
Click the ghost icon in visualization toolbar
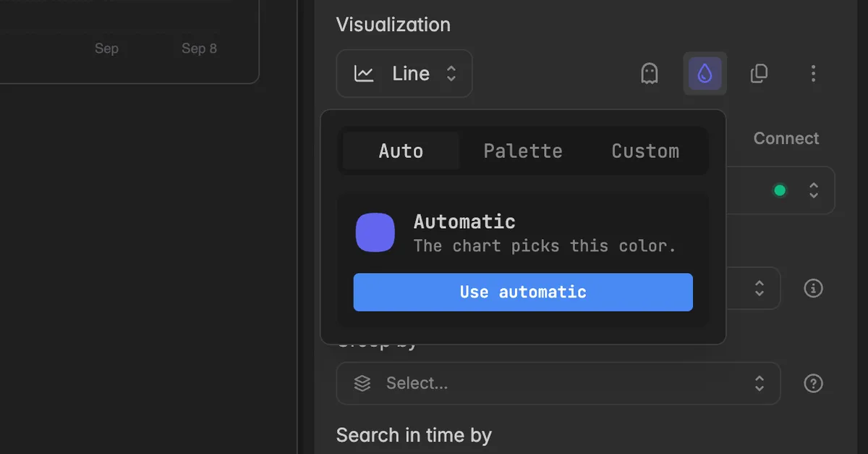650,73
